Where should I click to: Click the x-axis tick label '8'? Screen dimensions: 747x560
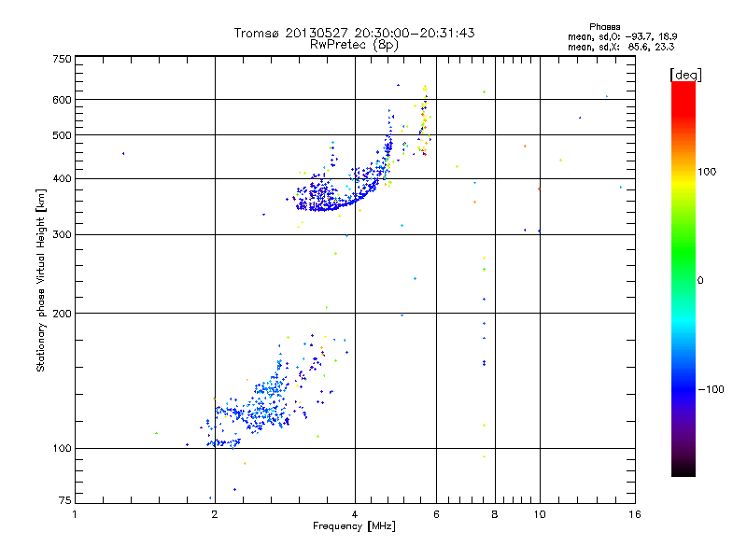495,514
